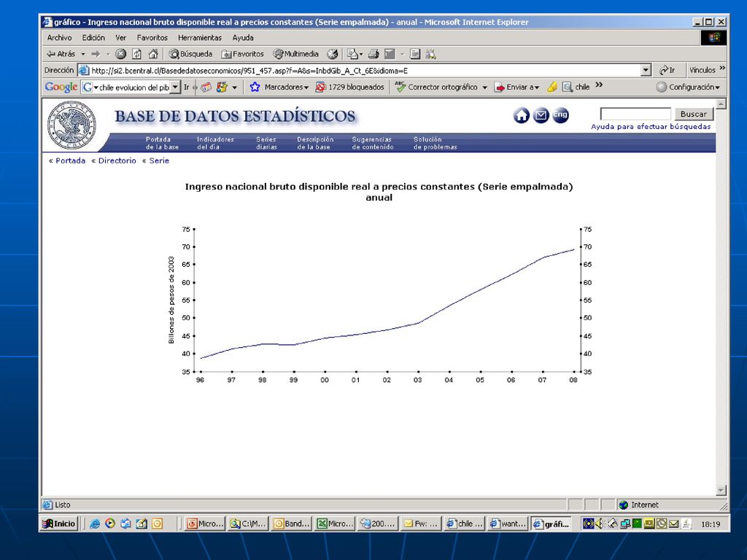The image size is (747, 560).
Task: Click the Google toolbar logo
Action: click(61, 87)
